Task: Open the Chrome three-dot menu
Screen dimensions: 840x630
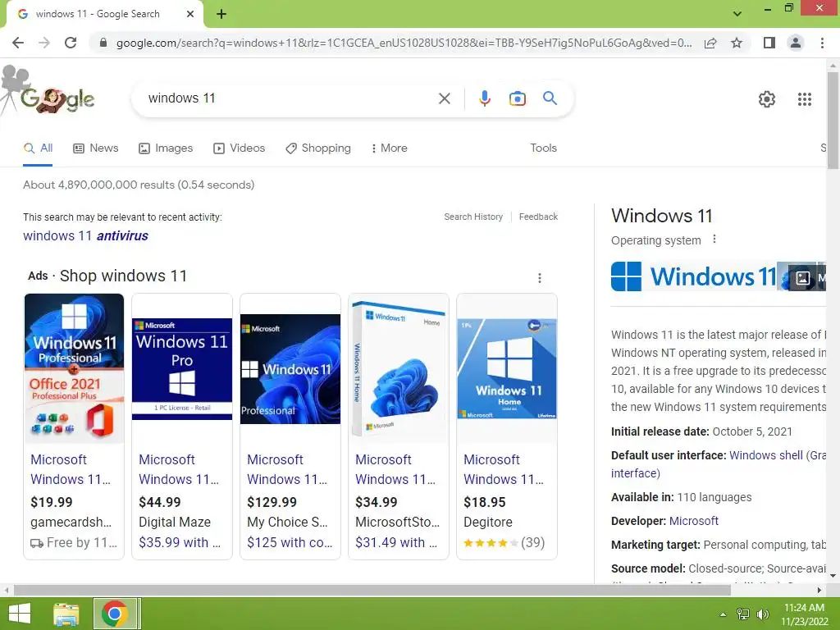Action: click(822, 43)
